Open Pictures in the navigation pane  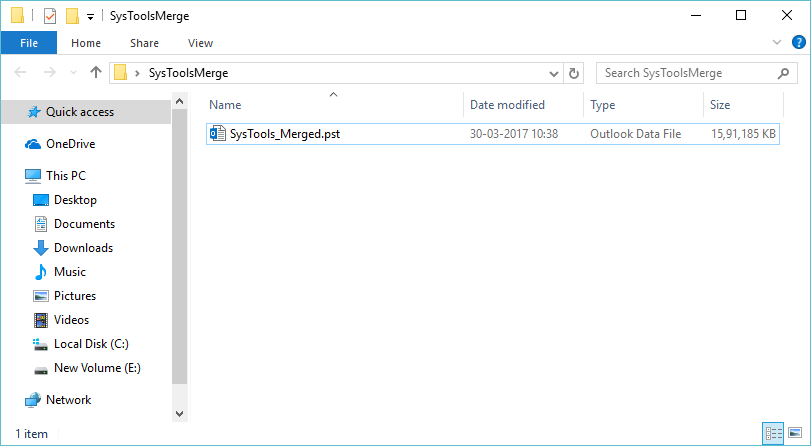tap(75, 296)
